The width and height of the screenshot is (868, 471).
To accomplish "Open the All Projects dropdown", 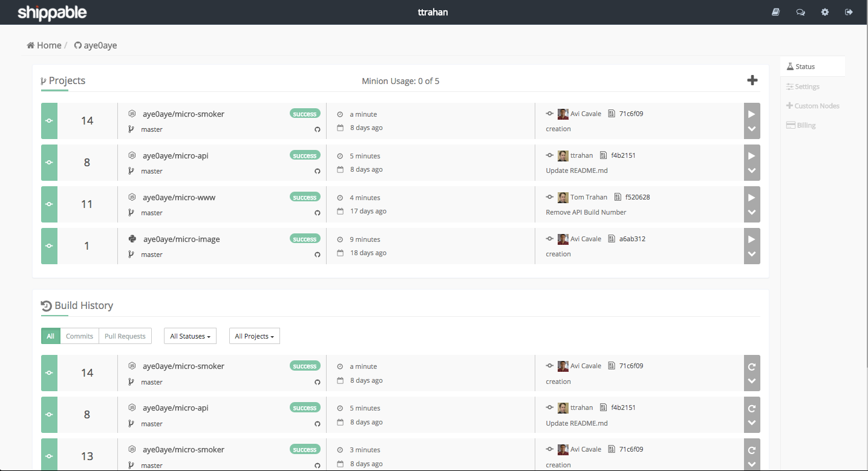I will [254, 336].
